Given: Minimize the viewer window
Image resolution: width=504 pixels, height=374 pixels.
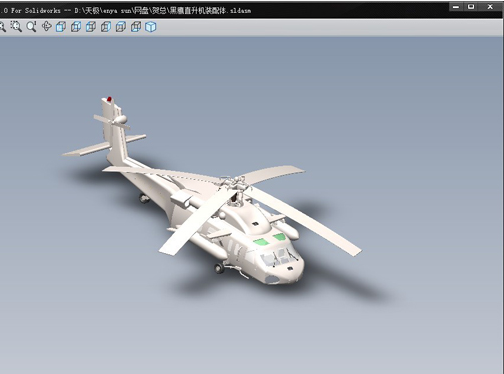Looking at the screenshot, I should pyautogui.click(x=456, y=7).
